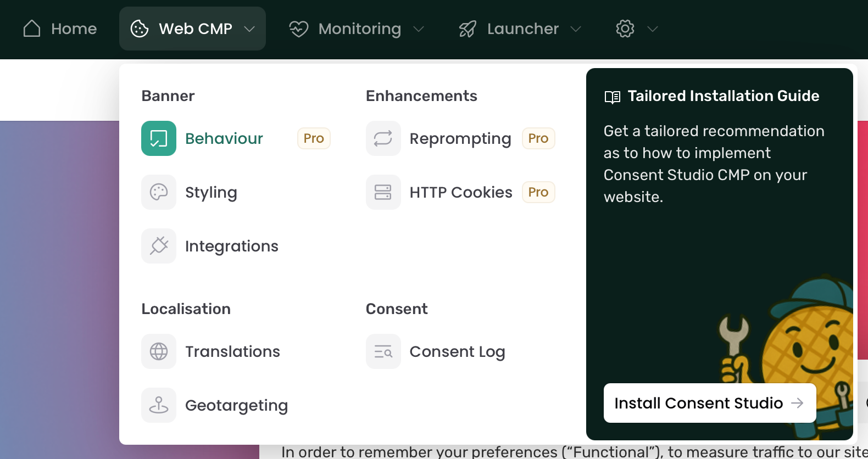Select the Integrations plug icon
868x459 pixels.
159,246
